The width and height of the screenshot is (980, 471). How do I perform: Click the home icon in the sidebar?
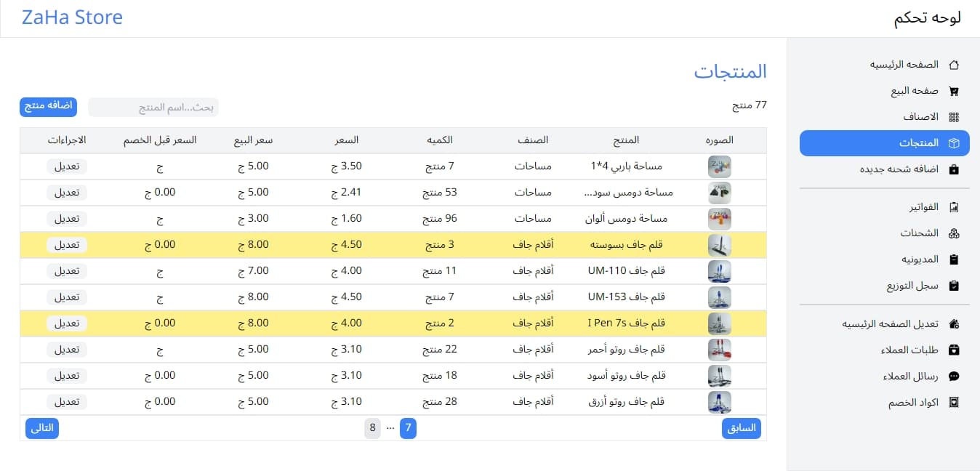[x=955, y=65]
